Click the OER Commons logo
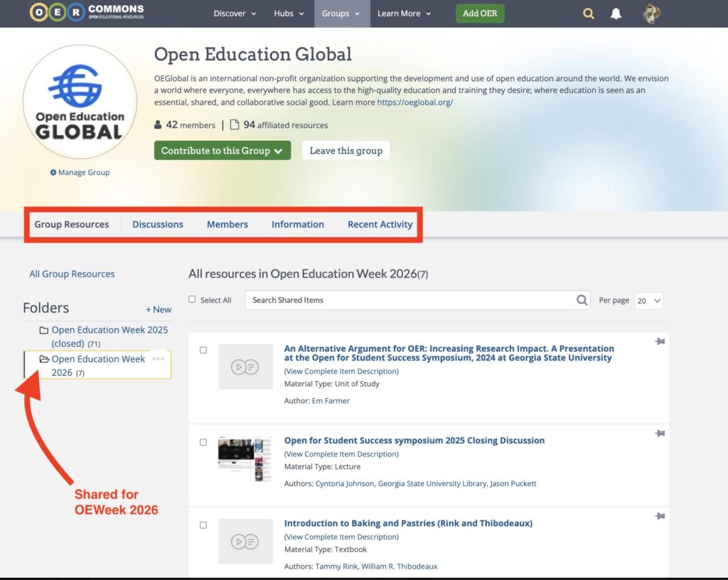Image resolution: width=728 pixels, height=580 pixels. 87,12
